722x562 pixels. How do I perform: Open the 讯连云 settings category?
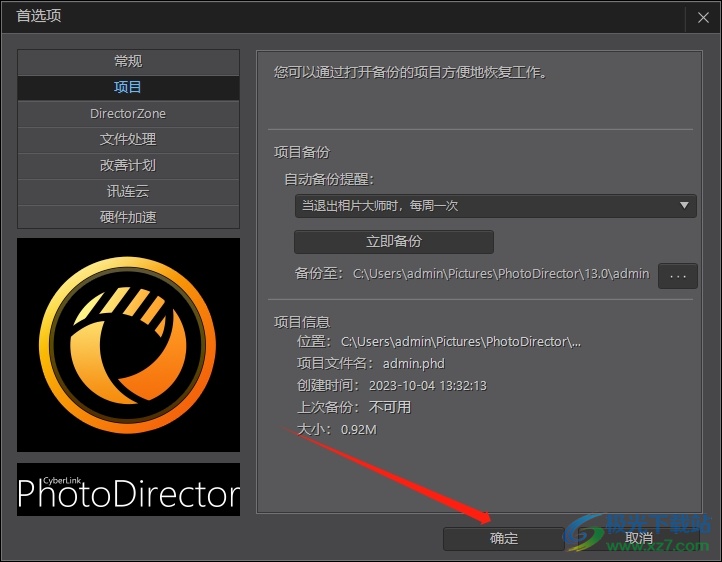(x=128, y=191)
